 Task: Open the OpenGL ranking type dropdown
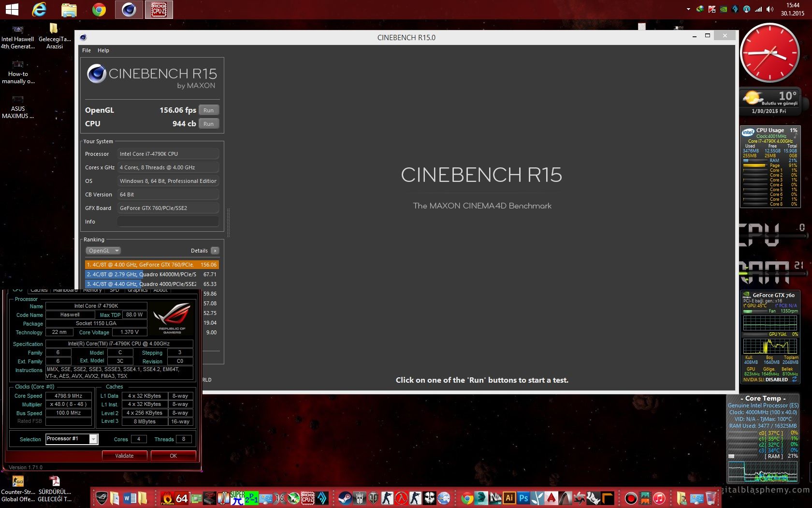coord(103,251)
